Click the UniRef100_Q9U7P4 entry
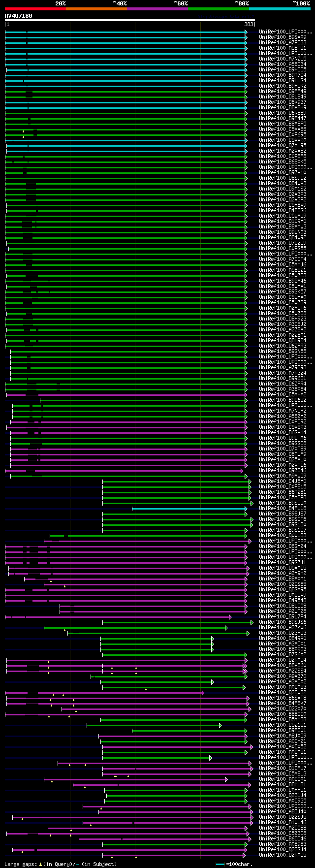This screenshot has height=868, width=315. tap(283, 616)
